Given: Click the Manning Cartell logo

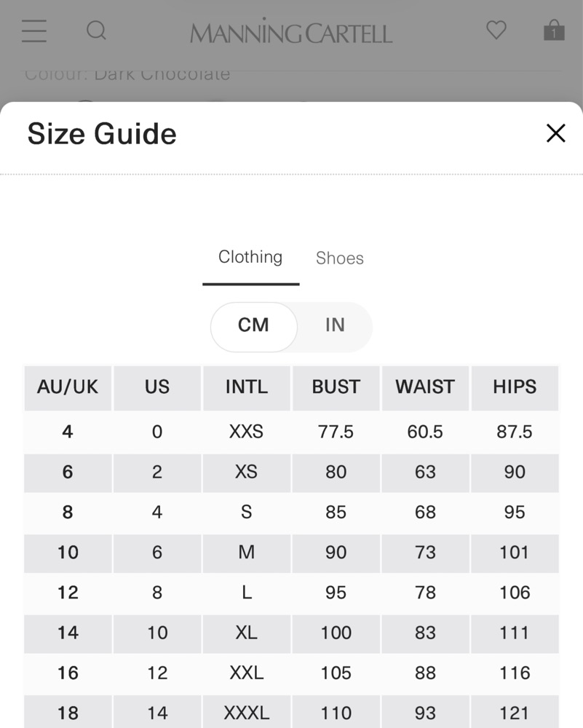Looking at the screenshot, I should (291, 31).
